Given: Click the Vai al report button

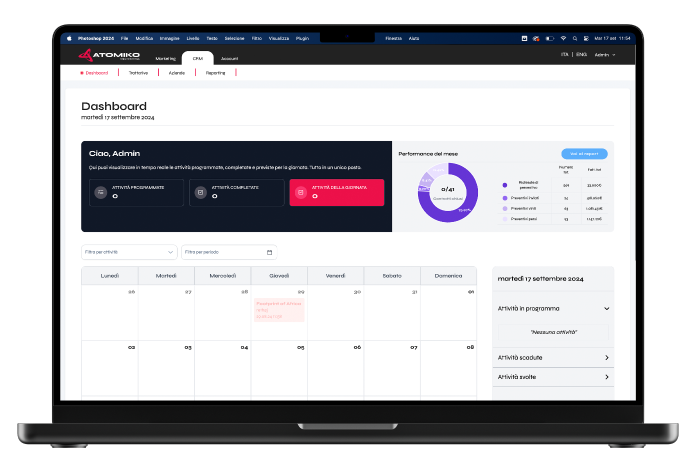Looking at the screenshot, I should tap(584, 154).
